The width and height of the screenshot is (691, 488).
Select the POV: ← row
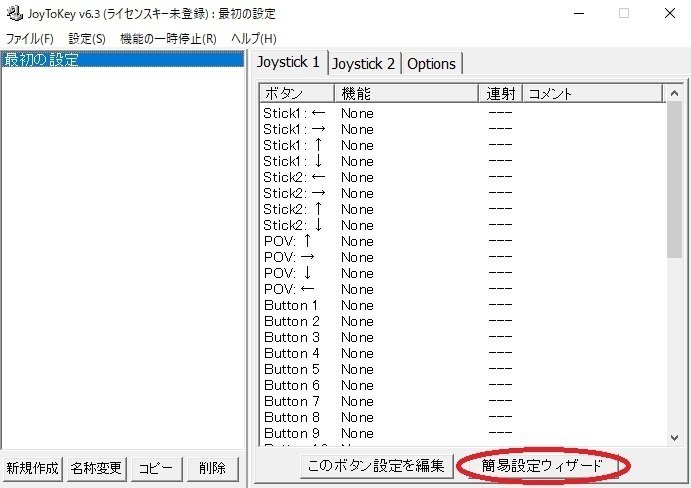462,289
